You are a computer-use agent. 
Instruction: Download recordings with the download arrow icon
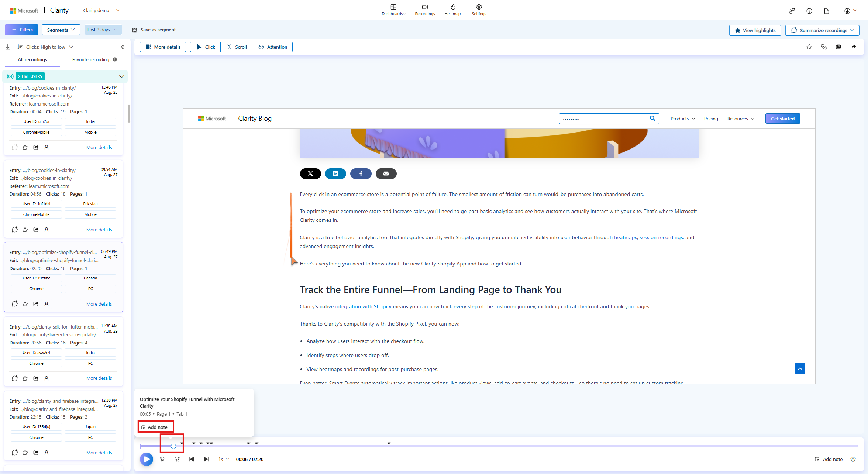point(8,47)
